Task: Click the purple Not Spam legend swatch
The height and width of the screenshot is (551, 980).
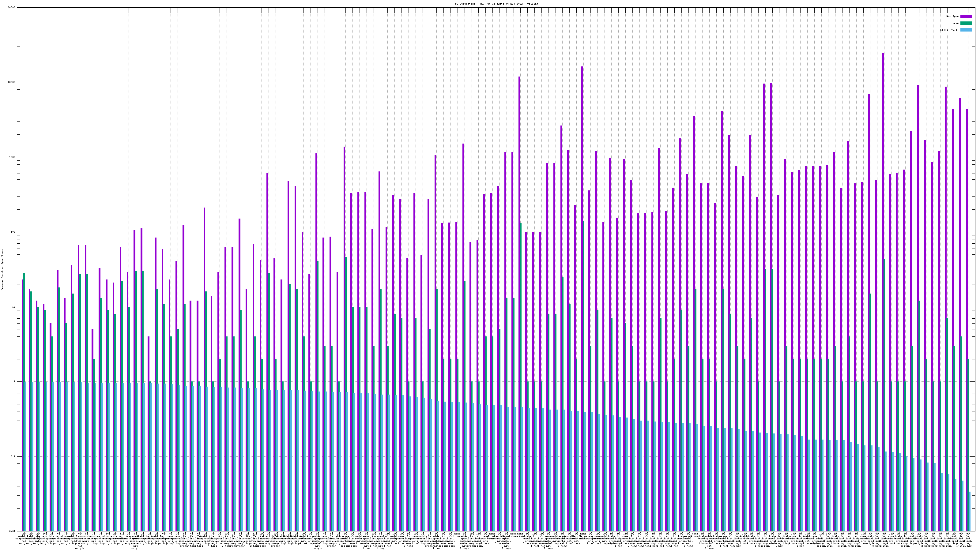Action: pos(966,16)
